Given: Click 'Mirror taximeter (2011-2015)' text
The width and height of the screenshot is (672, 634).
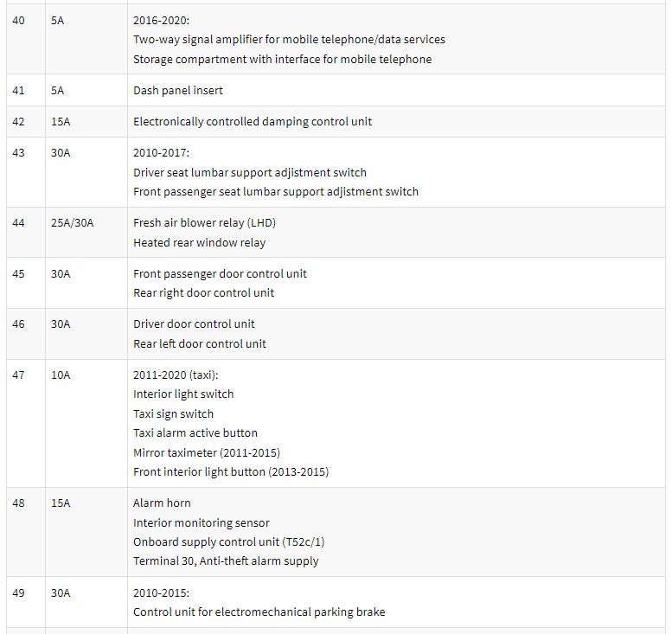Looking at the screenshot, I should point(207,452).
